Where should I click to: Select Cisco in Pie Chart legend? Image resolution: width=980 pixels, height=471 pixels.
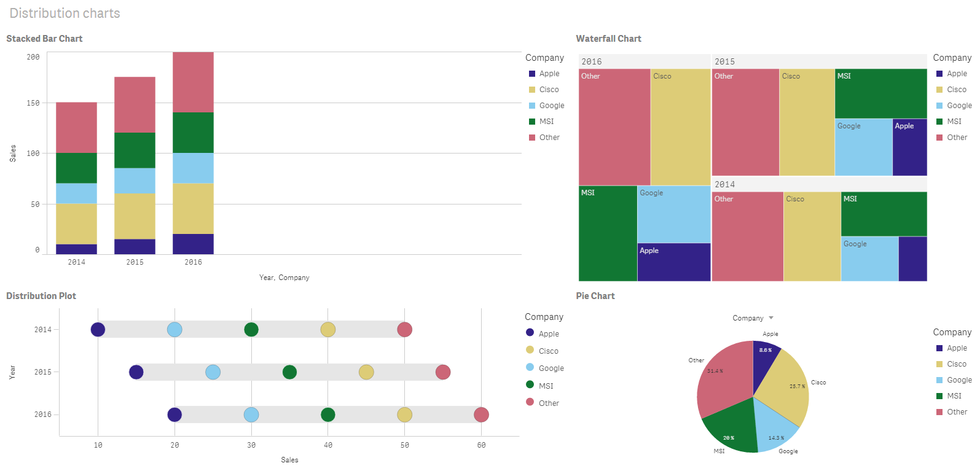pos(951,364)
